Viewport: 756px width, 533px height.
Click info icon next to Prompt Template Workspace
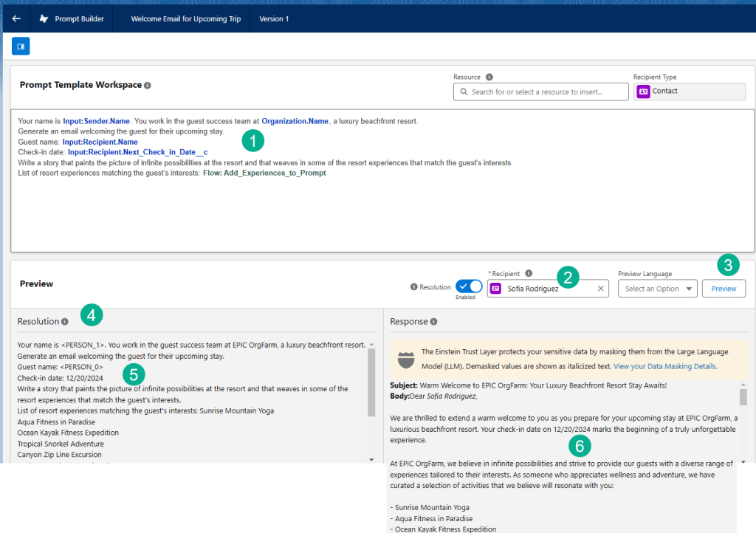tap(148, 86)
